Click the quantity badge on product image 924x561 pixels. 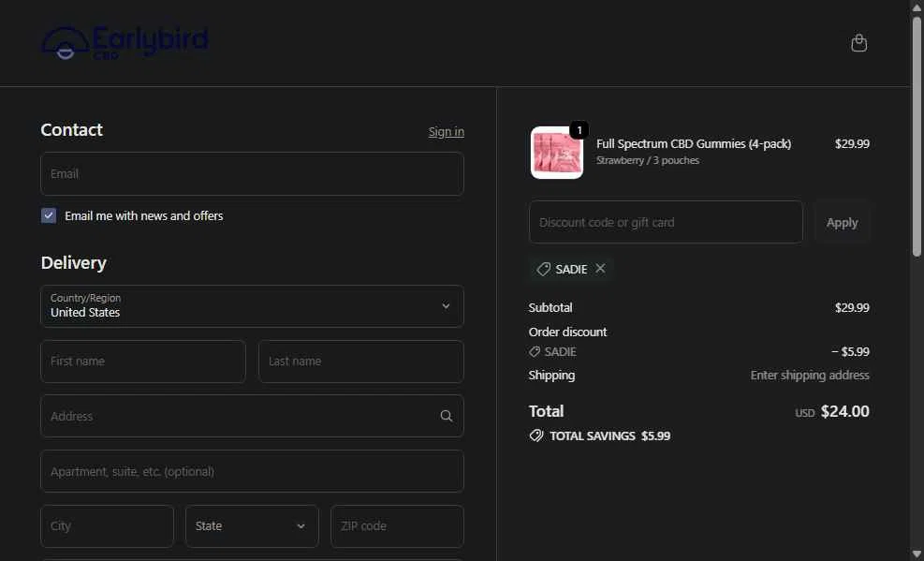pos(579,129)
